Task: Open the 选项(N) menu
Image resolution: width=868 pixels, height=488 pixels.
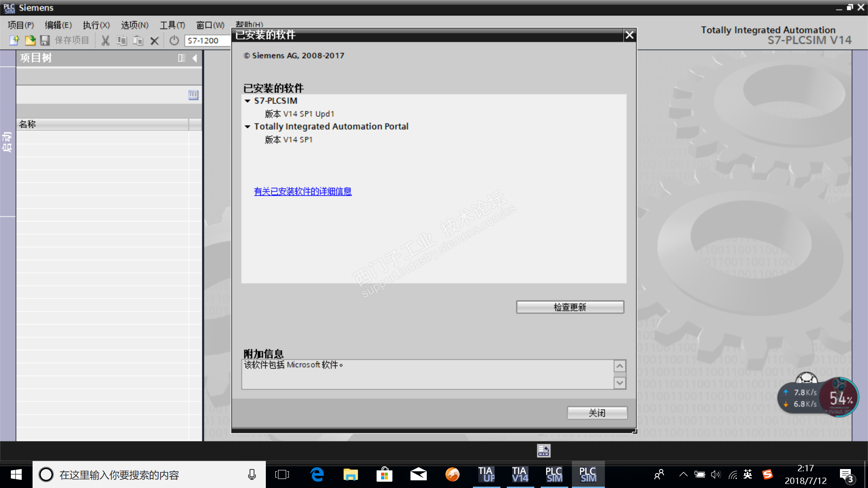Action: [134, 25]
